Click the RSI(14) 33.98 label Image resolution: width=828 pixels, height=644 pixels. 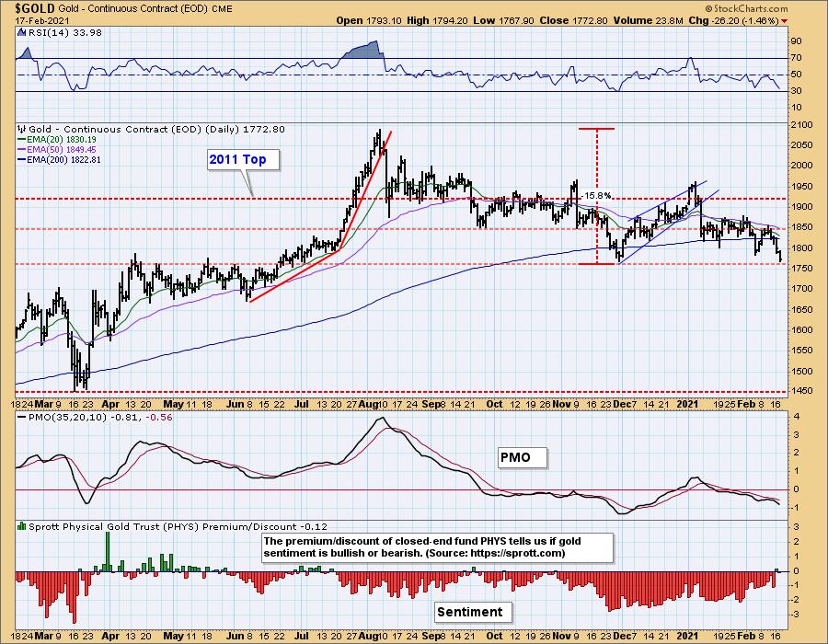(x=65, y=32)
